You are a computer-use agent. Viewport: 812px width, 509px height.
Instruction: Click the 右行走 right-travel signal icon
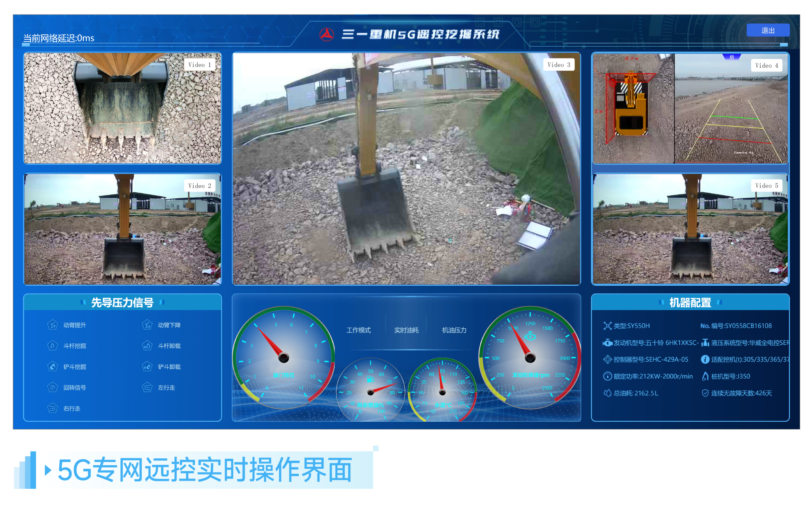click(52, 408)
